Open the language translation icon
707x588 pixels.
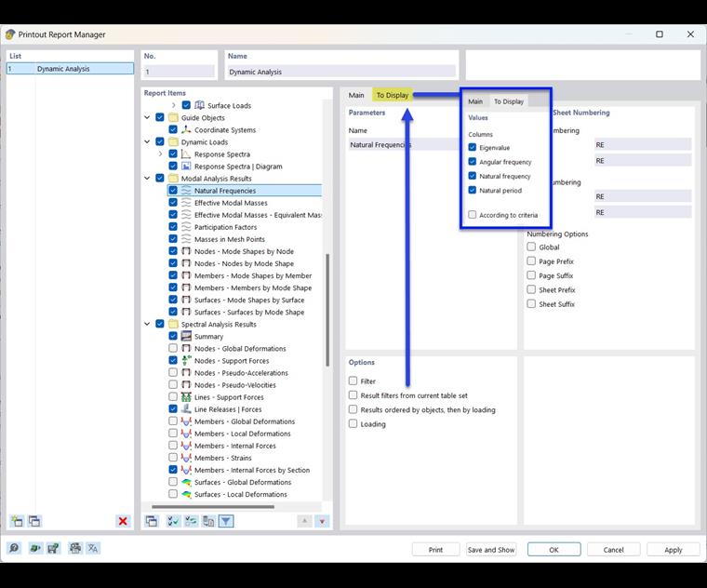tap(93, 548)
